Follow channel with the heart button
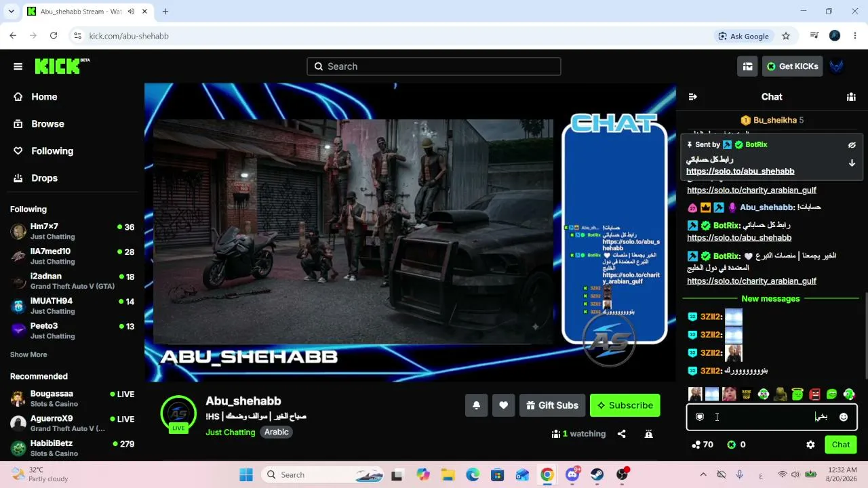Image resolution: width=868 pixels, height=488 pixels. tap(503, 405)
